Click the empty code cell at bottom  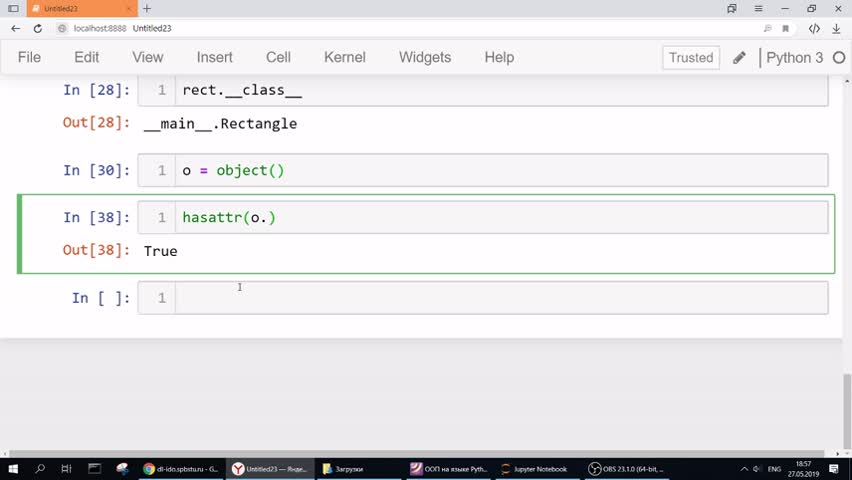(x=502, y=298)
